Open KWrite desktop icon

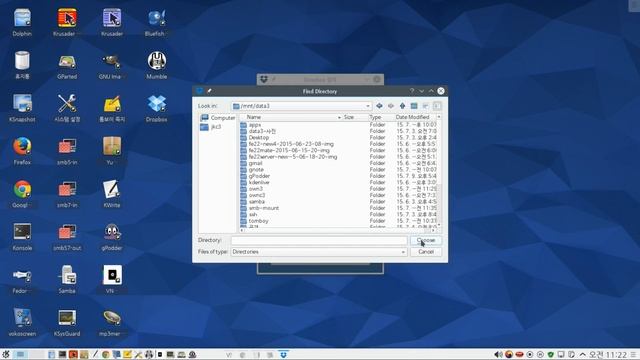pyautogui.click(x=112, y=194)
